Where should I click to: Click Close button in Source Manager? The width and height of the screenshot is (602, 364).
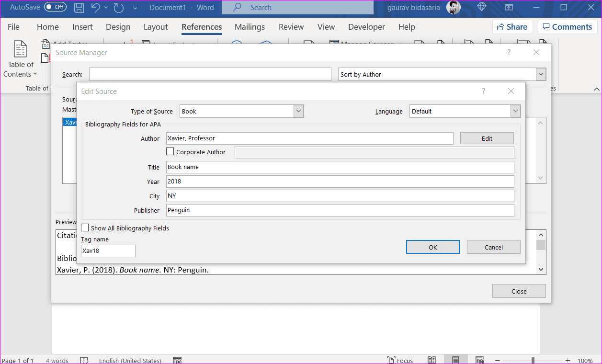(519, 291)
